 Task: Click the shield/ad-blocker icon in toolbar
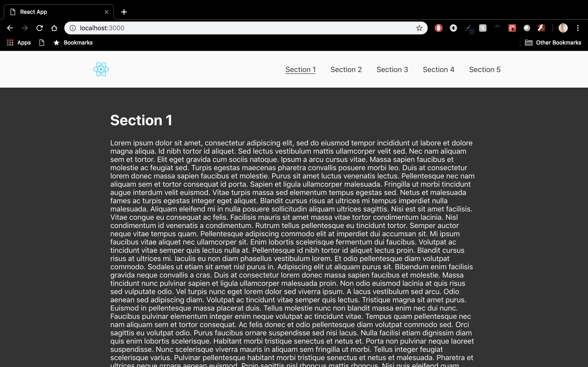(x=438, y=28)
